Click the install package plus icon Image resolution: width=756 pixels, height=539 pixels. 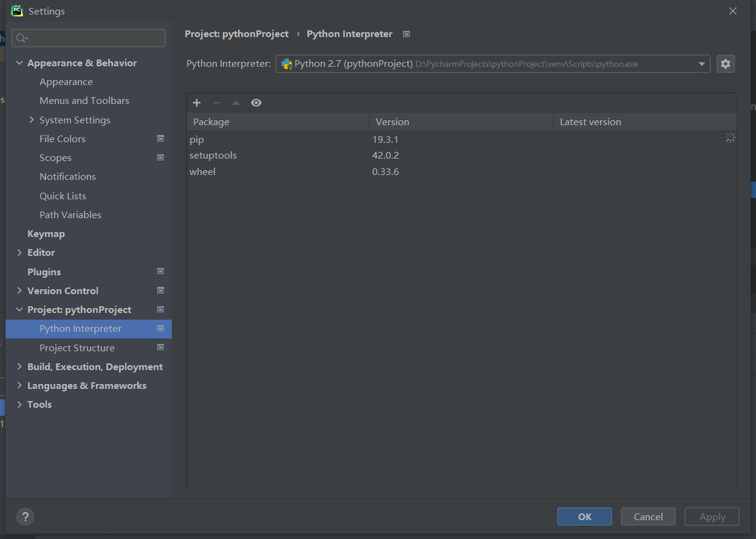point(197,103)
